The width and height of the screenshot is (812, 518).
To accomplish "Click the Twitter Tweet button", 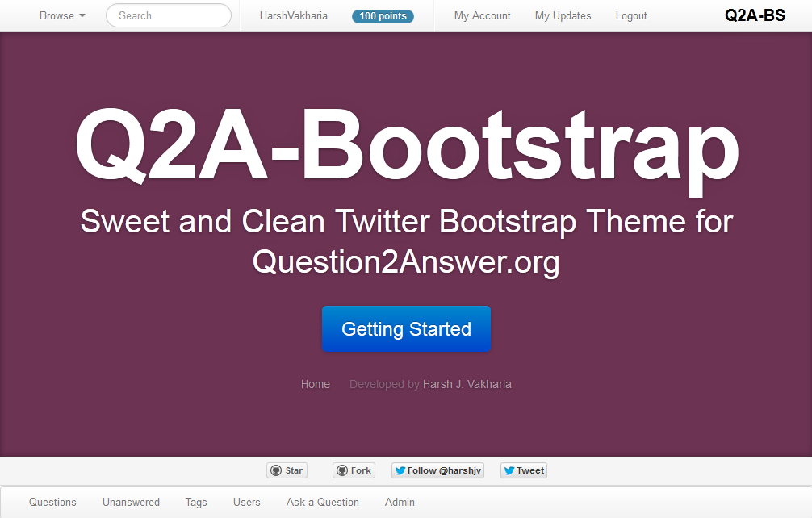I will click(x=523, y=470).
